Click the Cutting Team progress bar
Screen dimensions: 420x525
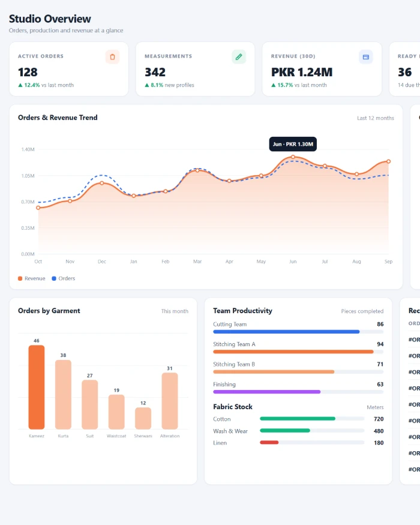point(298,332)
